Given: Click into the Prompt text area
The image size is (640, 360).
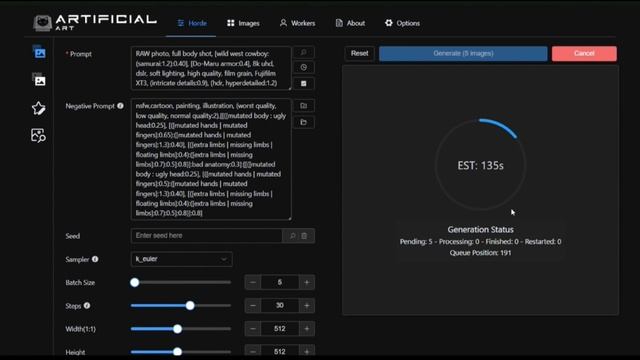Looking at the screenshot, I should [x=211, y=68].
